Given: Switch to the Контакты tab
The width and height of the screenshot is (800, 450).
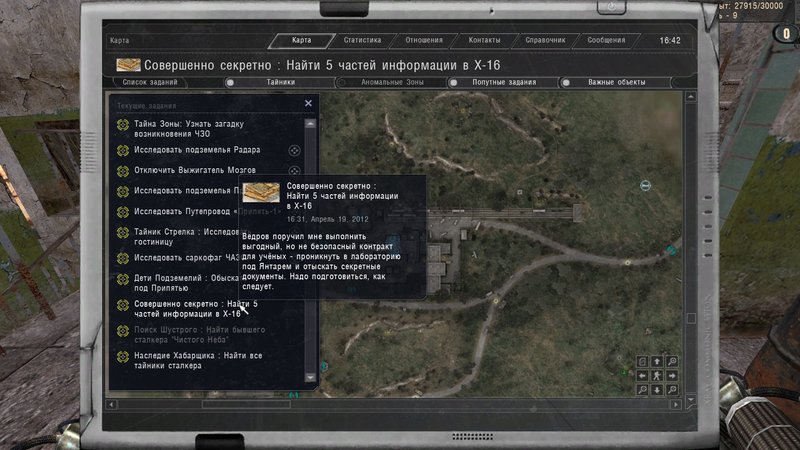Looking at the screenshot, I should (484, 41).
